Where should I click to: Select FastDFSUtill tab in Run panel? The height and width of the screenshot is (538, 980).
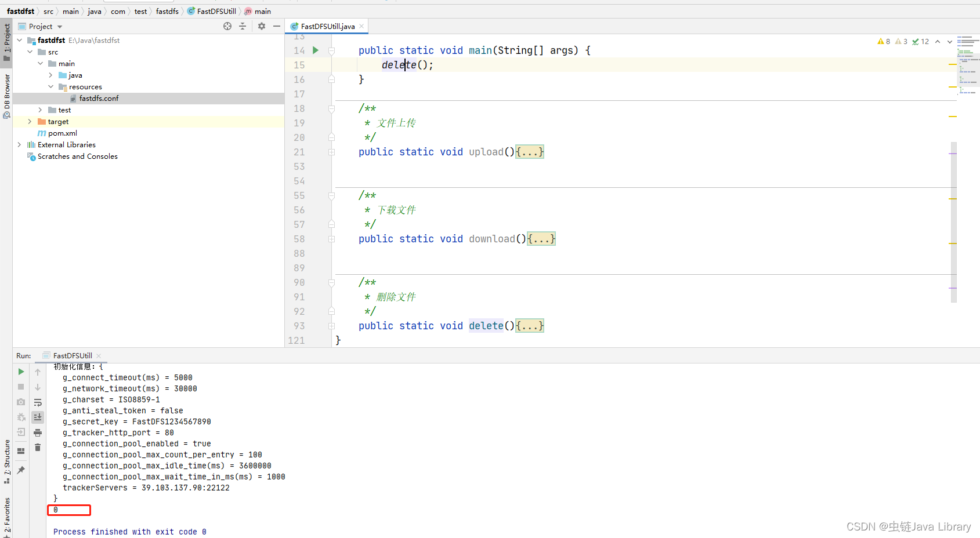click(73, 355)
